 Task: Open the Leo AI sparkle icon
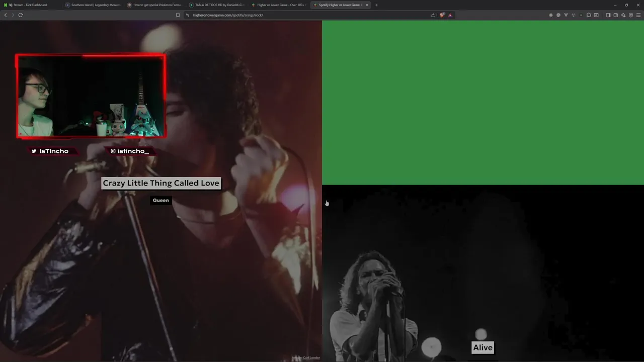(x=623, y=15)
